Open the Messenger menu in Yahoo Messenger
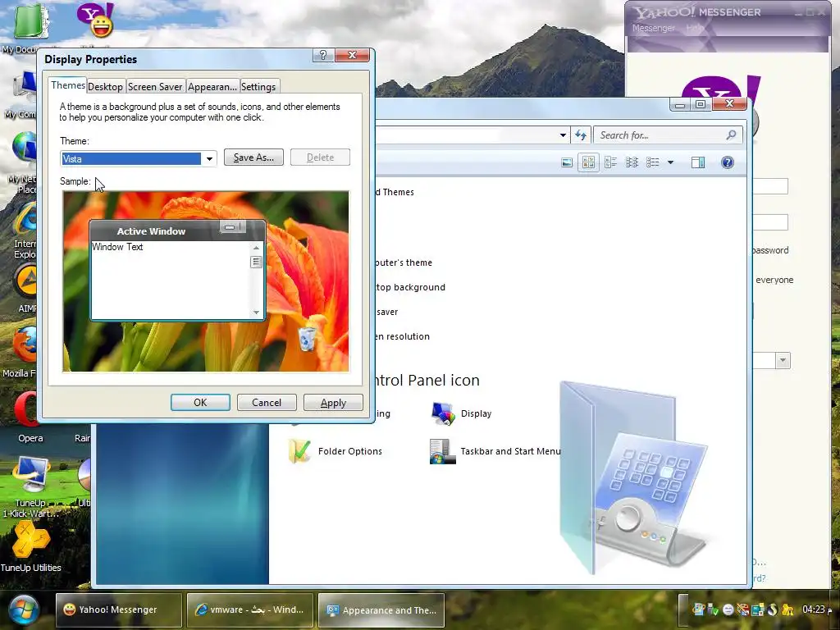This screenshot has height=630, width=840. 653,28
